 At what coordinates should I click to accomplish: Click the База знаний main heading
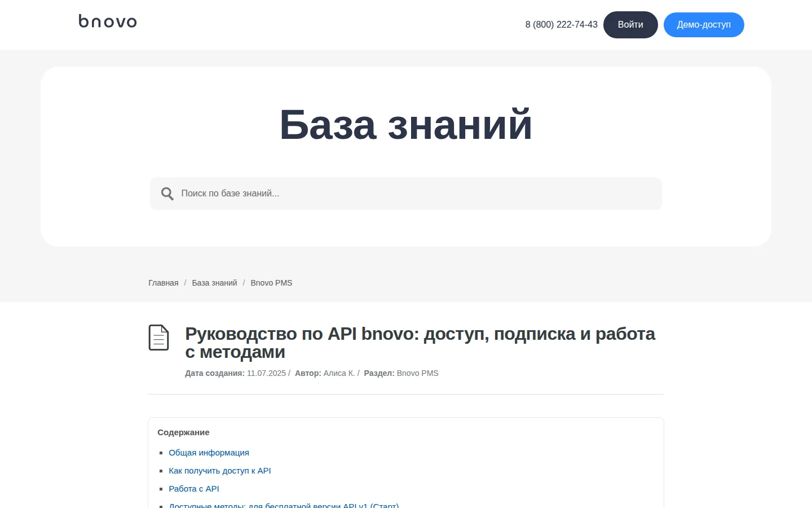click(406, 125)
